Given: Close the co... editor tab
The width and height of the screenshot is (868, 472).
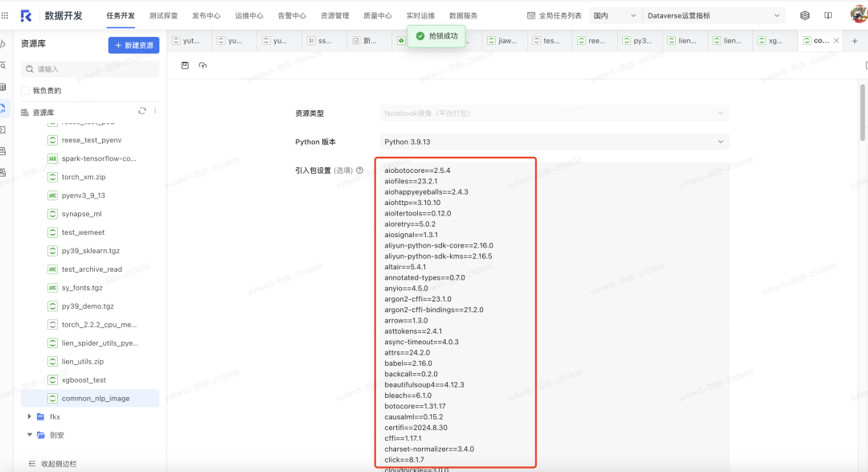Looking at the screenshot, I should click(x=837, y=40).
